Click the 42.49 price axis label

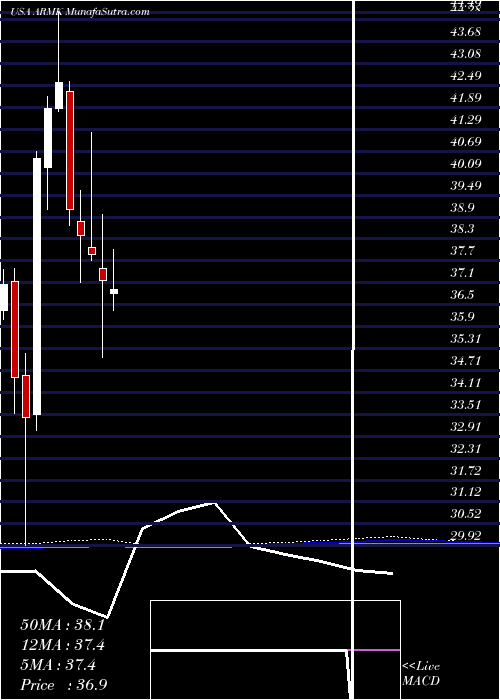pyautogui.click(x=465, y=75)
